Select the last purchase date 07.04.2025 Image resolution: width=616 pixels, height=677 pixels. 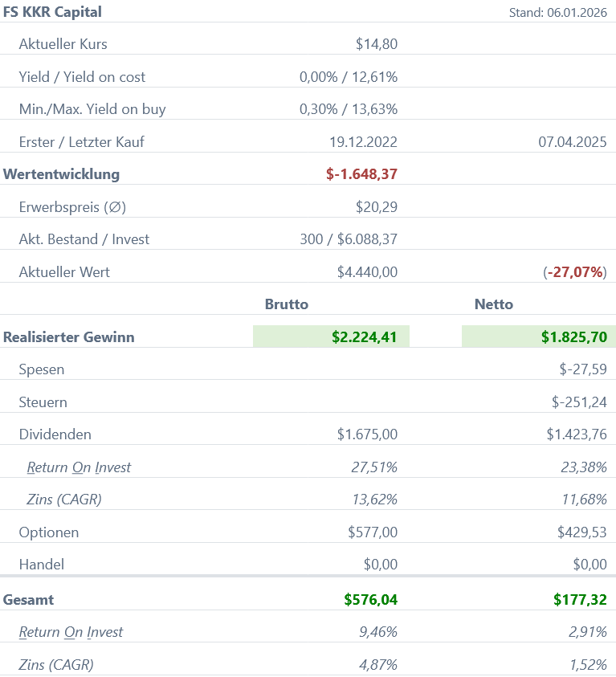pos(572,142)
